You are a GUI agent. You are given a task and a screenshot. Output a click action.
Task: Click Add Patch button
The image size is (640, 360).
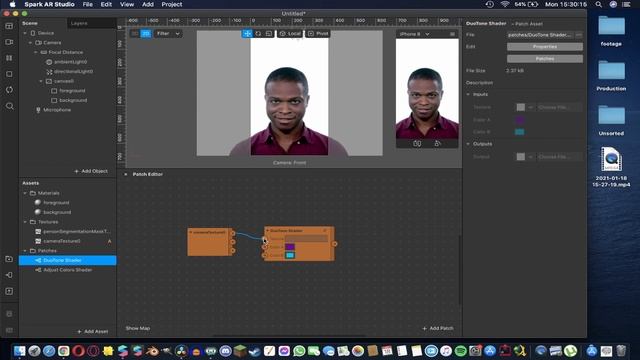pos(438,328)
